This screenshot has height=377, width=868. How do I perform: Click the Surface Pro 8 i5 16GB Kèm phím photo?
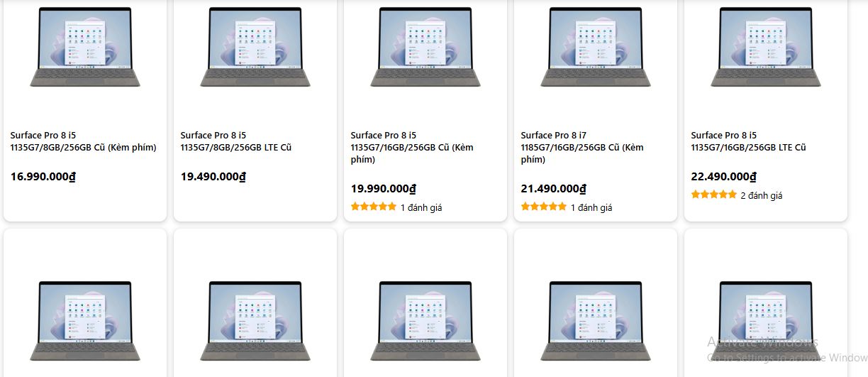pyautogui.click(x=425, y=47)
